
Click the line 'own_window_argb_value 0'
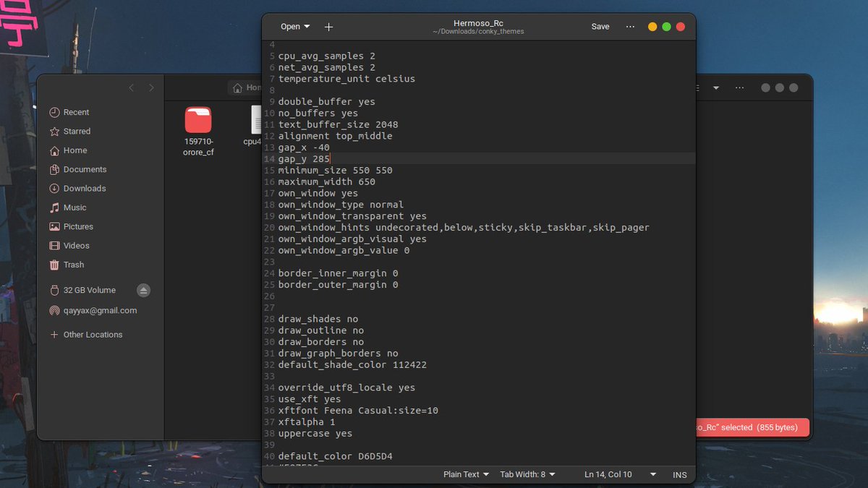pos(344,250)
